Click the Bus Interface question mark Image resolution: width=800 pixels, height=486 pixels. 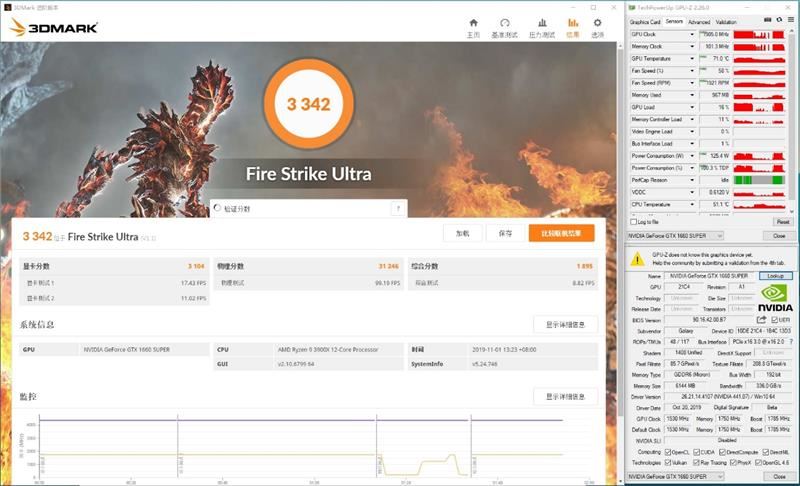click(x=791, y=342)
